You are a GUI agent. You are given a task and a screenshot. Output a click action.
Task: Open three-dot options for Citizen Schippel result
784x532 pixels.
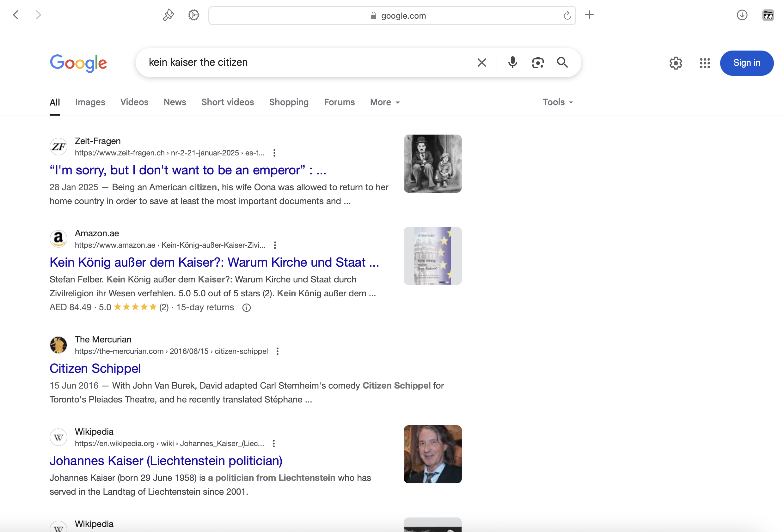tap(278, 351)
